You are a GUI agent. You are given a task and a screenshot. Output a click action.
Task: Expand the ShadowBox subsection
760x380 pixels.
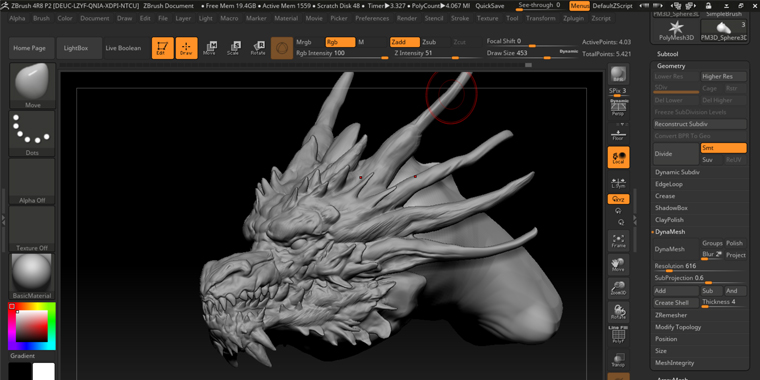tap(671, 208)
